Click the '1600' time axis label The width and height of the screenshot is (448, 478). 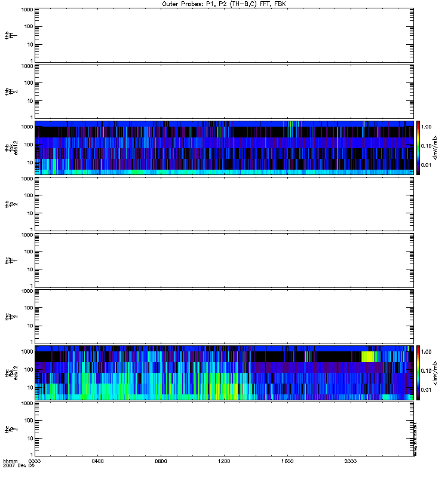287,461
